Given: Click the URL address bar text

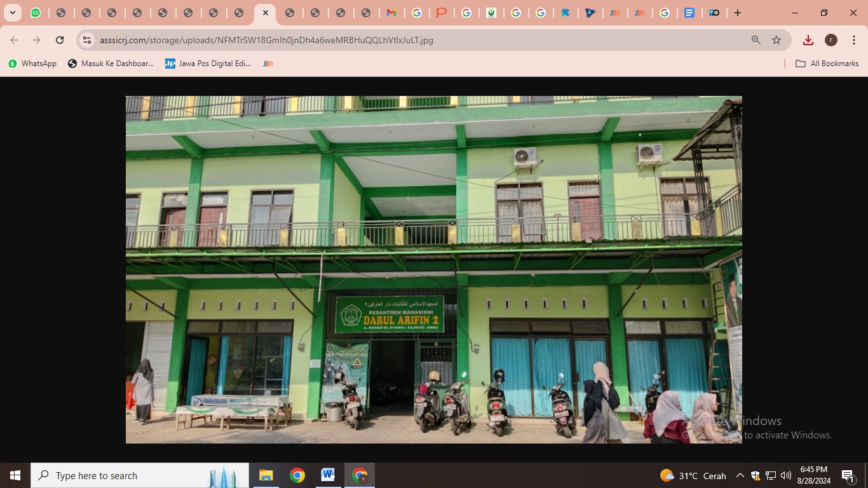Looking at the screenshot, I should pyautogui.click(x=266, y=40).
